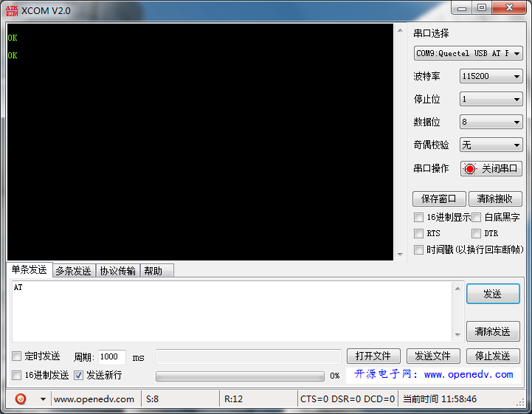Open the status bar dropdown arrow

[x=43, y=399]
